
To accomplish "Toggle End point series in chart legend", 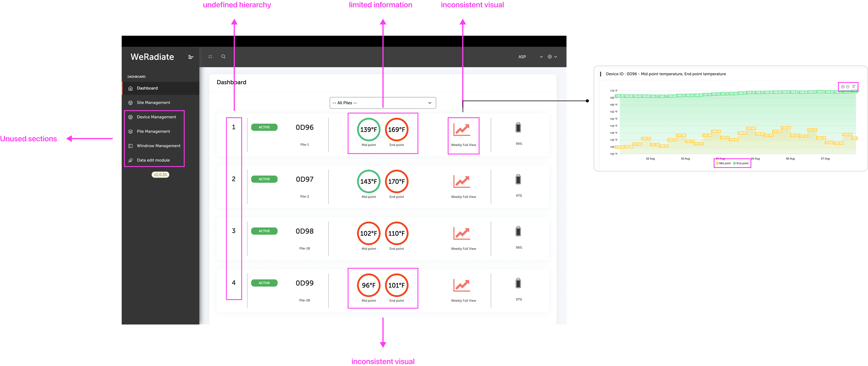I will tap(741, 163).
